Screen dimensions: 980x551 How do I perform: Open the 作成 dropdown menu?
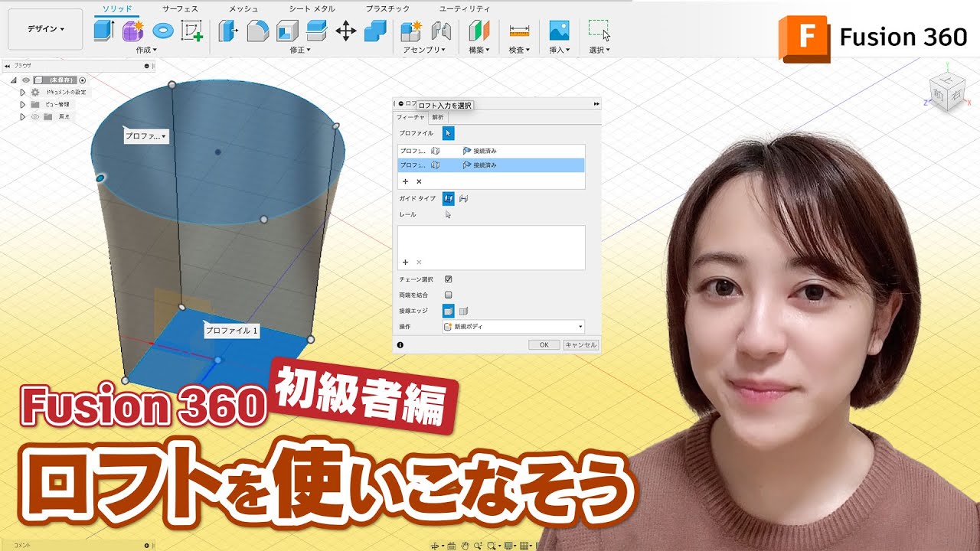click(x=145, y=50)
